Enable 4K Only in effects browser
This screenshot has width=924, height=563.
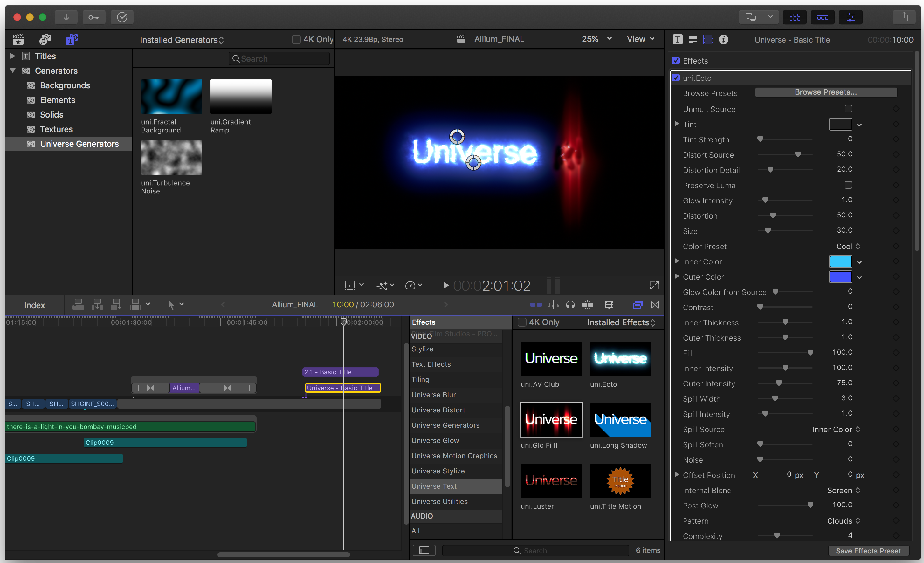(x=522, y=322)
